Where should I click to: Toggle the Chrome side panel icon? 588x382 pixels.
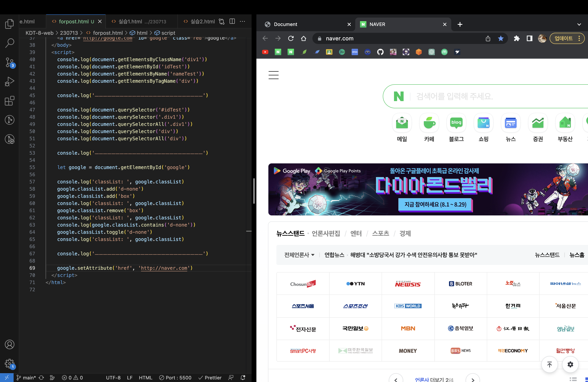click(x=529, y=38)
